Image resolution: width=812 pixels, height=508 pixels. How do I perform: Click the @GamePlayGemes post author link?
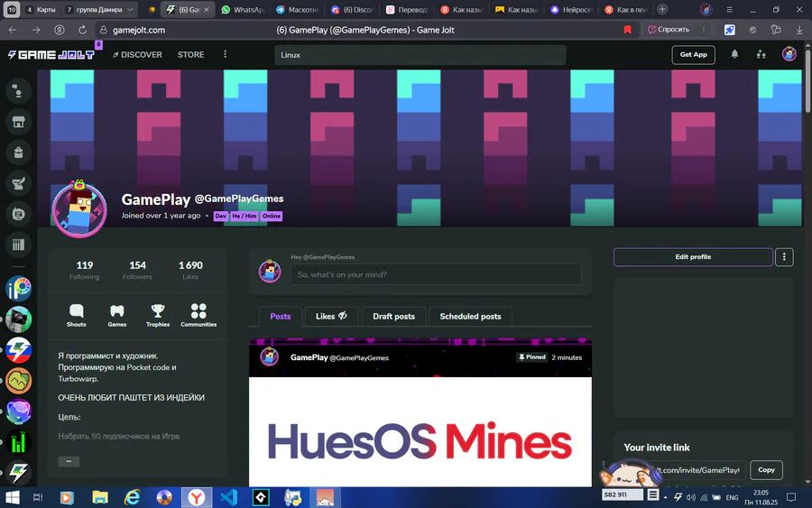359,358
